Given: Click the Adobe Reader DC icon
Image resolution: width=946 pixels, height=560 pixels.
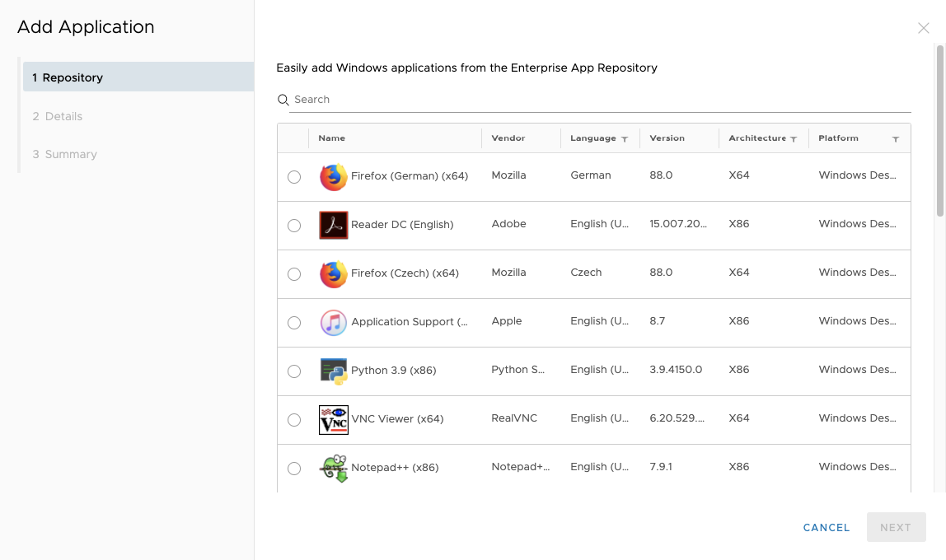Looking at the screenshot, I should pyautogui.click(x=333, y=225).
